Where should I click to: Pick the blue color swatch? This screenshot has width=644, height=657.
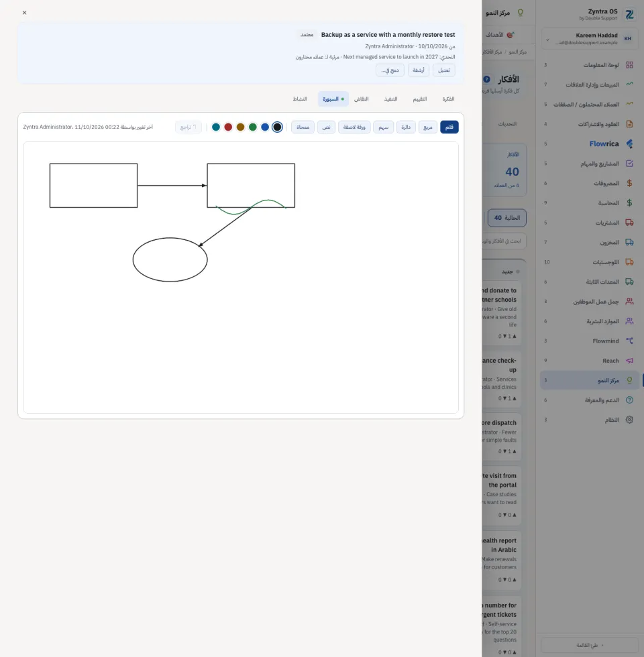pyautogui.click(x=265, y=127)
